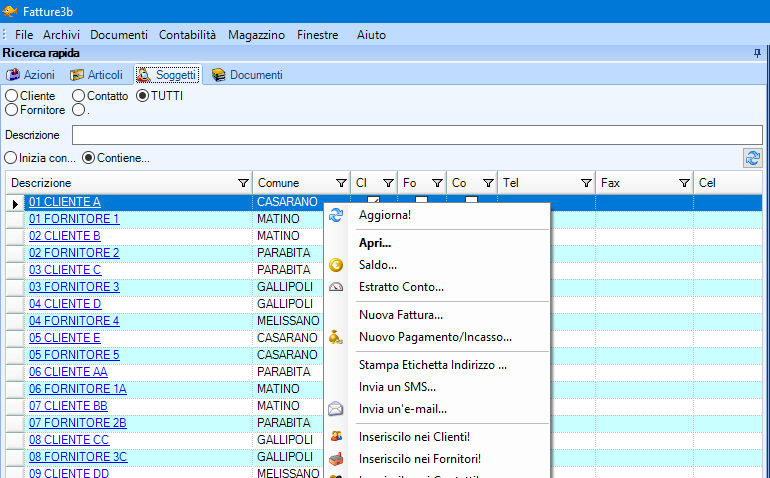
Task: Click the refresh icon beside the search options
Action: click(752, 157)
